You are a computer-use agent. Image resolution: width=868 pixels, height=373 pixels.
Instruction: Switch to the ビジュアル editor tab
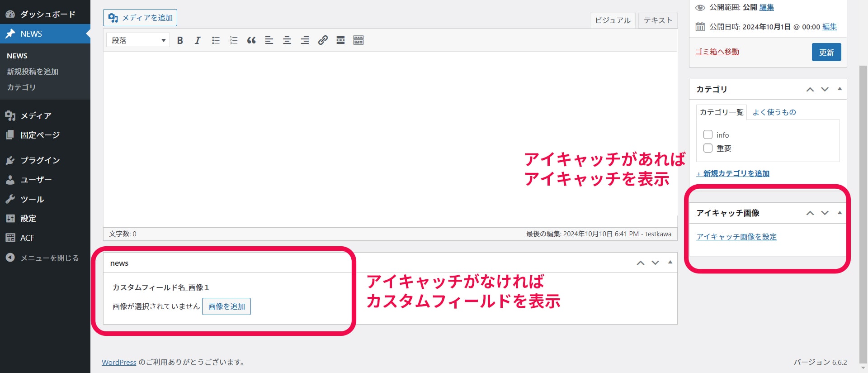point(613,20)
